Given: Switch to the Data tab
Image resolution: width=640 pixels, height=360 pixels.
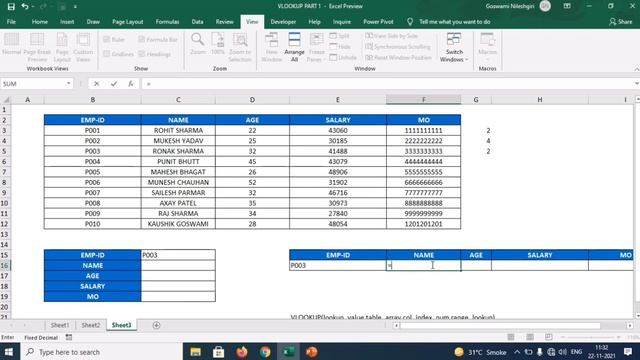Looking at the screenshot, I should [198, 22].
